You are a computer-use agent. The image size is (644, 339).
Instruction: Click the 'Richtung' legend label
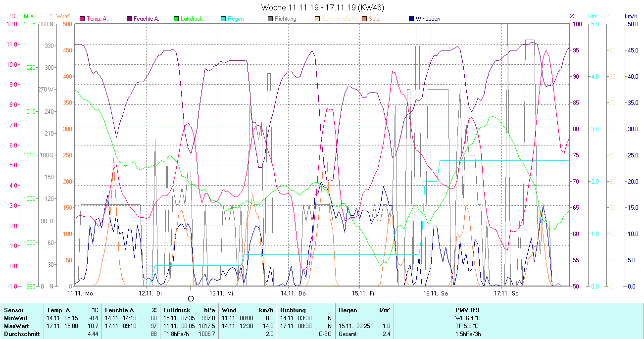tap(286, 19)
